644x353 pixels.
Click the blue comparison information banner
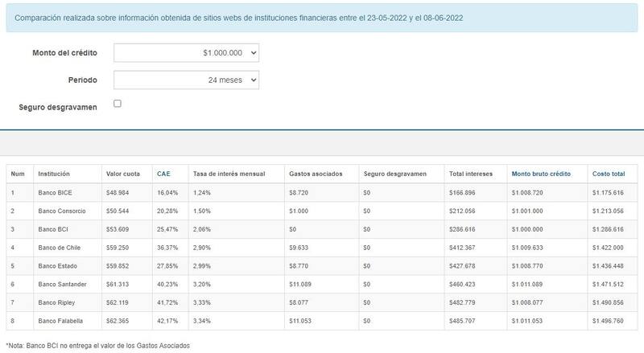(322, 17)
